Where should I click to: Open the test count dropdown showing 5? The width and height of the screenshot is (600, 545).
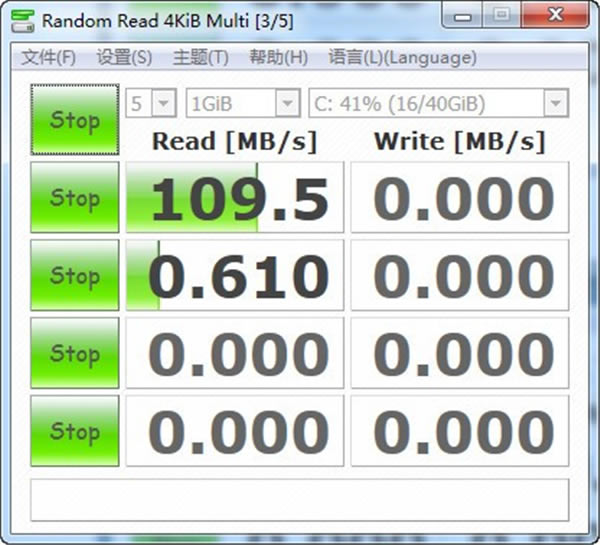tap(151, 103)
